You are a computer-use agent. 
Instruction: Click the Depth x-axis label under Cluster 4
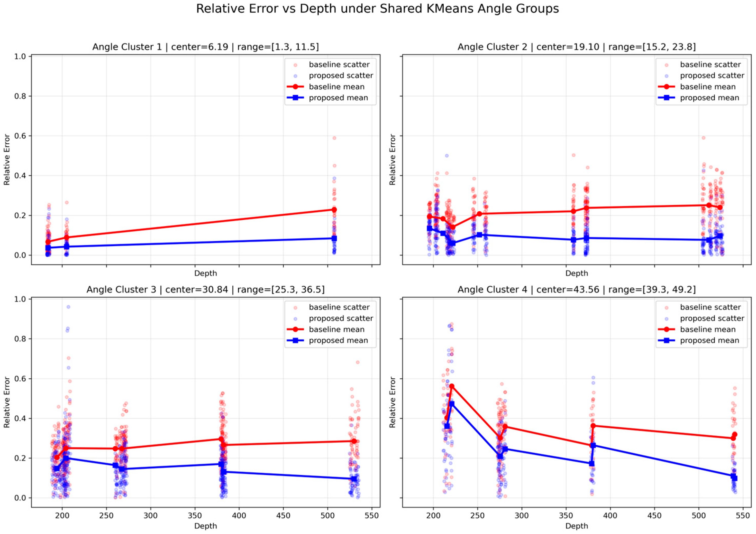(x=577, y=526)
